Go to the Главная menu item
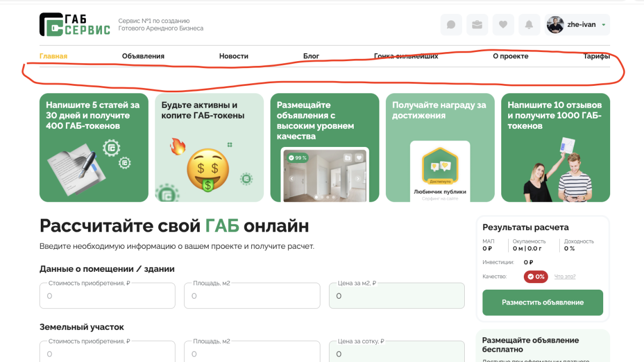Viewport: 644px width, 362px height. click(53, 56)
